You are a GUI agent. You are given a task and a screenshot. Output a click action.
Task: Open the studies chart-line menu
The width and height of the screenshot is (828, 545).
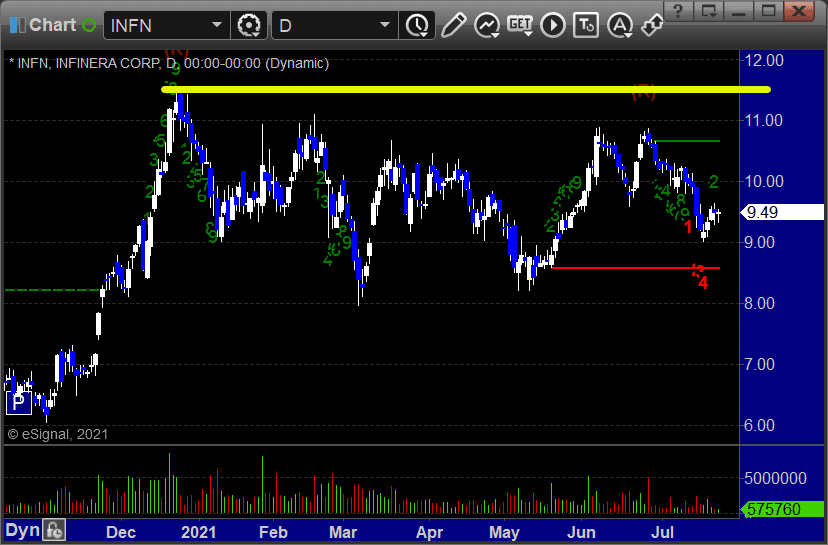pos(486,25)
